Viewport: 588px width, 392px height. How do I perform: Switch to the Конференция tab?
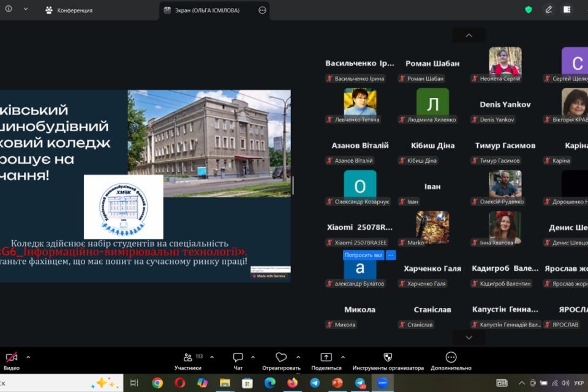[x=69, y=10]
